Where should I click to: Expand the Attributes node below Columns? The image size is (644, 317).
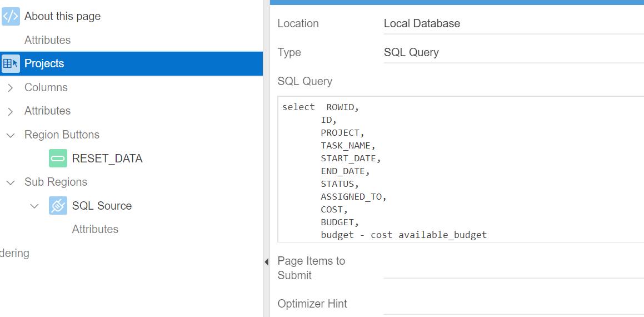point(11,111)
